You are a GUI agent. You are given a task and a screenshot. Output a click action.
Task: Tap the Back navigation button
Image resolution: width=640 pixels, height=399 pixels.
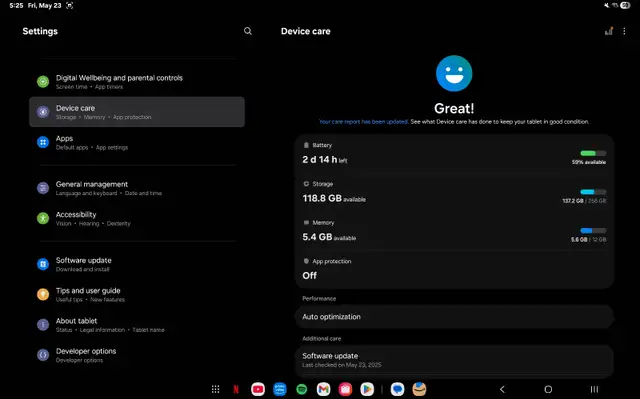pyautogui.click(x=502, y=389)
